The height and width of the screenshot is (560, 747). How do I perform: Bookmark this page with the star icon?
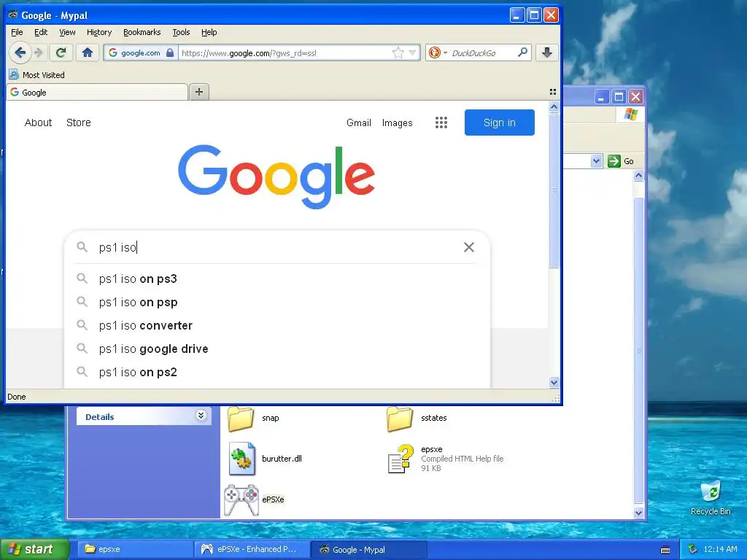(x=398, y=52)
